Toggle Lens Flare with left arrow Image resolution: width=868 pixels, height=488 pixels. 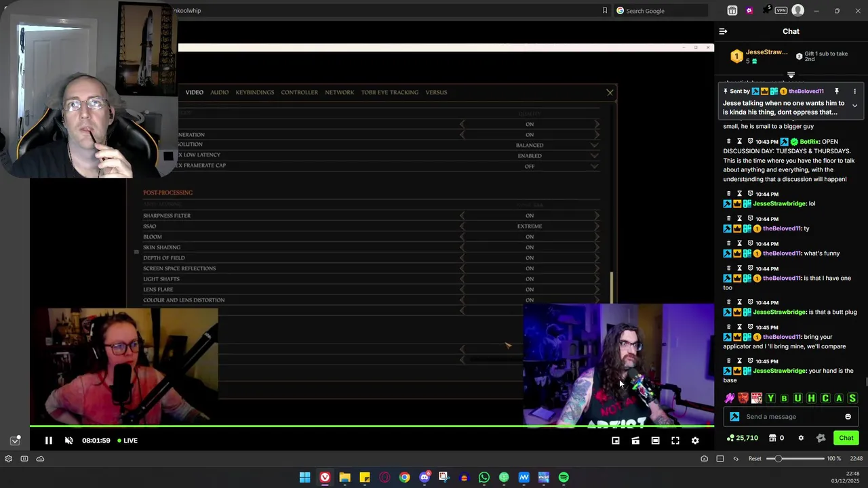(462, 289)
